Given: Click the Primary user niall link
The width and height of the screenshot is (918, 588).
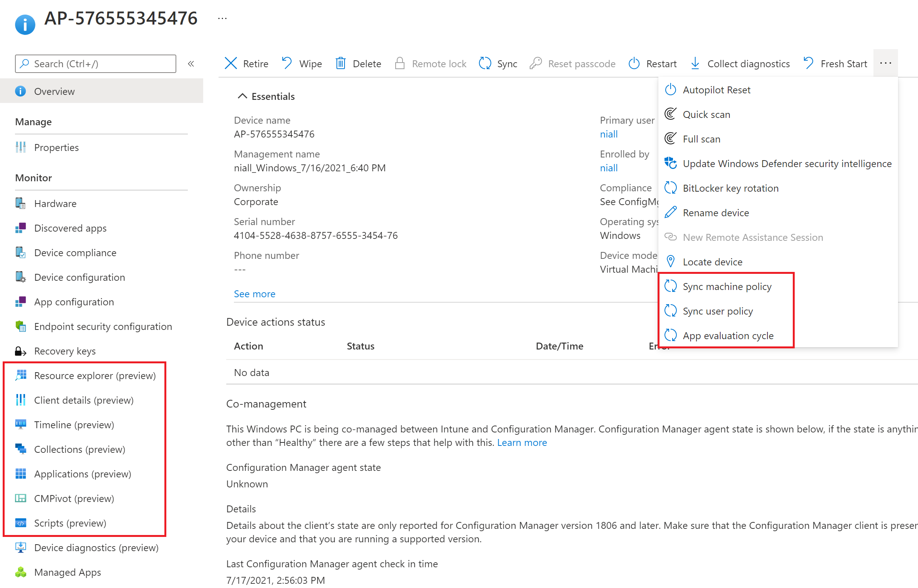Looking at the screenshot, I should 609,134.
